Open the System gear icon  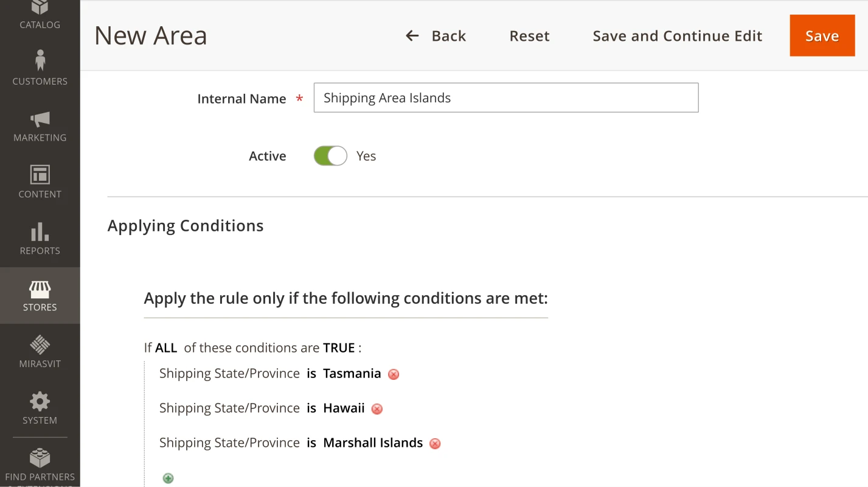pyautogui.click(x=40, y=402)
